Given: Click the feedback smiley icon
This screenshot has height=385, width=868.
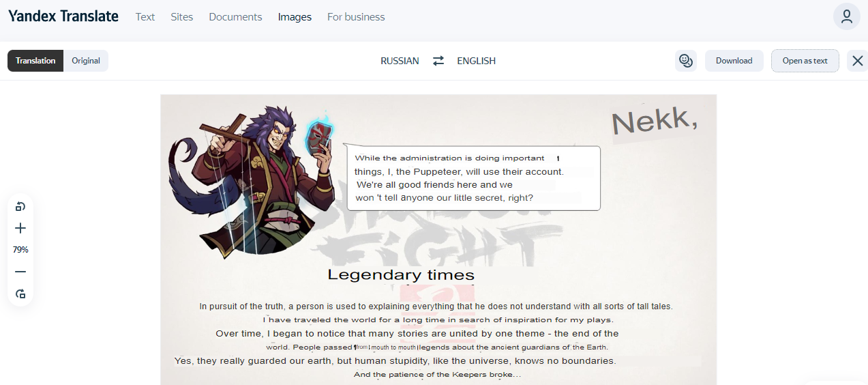Looking at the screenshot, I should 686,61.
